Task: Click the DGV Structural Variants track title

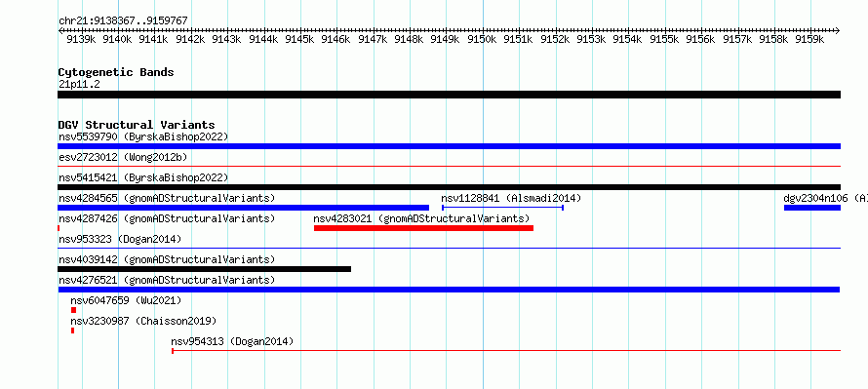Action: click(x=137, y=125)
